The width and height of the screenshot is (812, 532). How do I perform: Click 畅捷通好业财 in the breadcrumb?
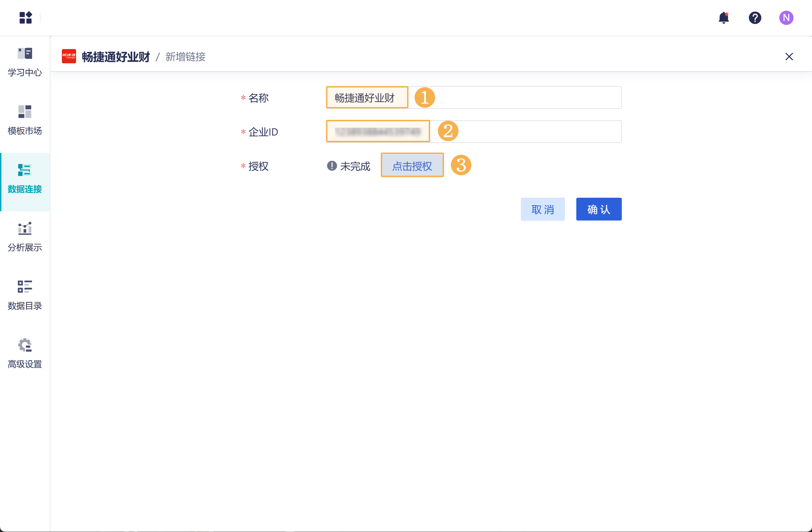(117, 57)
